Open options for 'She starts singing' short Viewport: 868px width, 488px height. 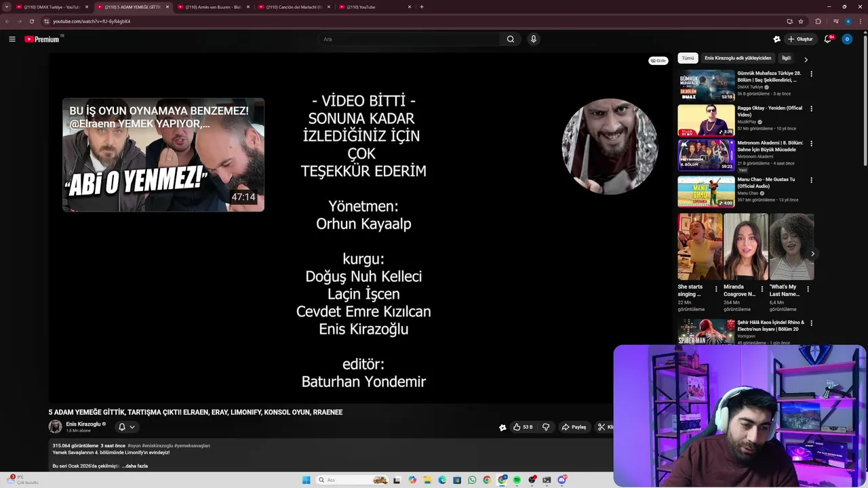pos(716,289)
